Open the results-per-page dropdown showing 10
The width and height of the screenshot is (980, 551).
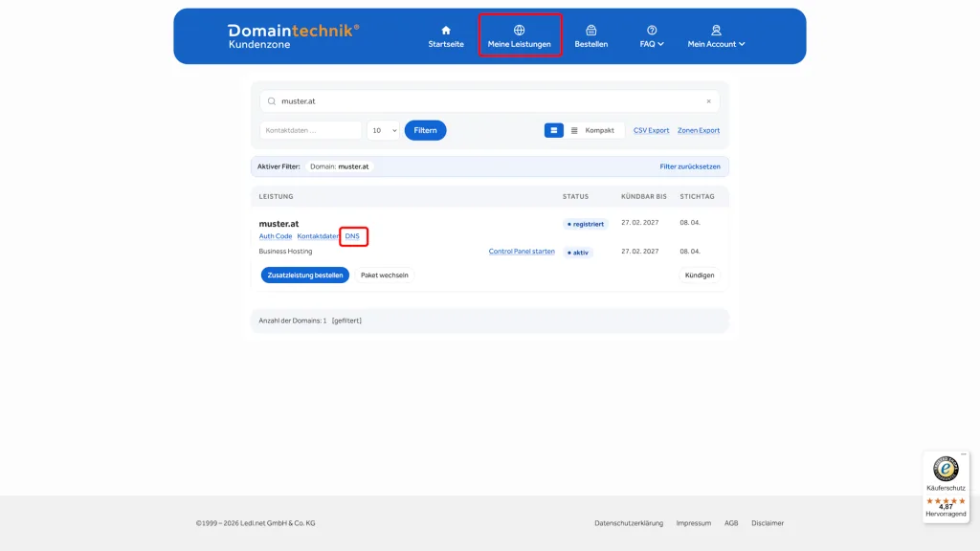tap(383, 130)
